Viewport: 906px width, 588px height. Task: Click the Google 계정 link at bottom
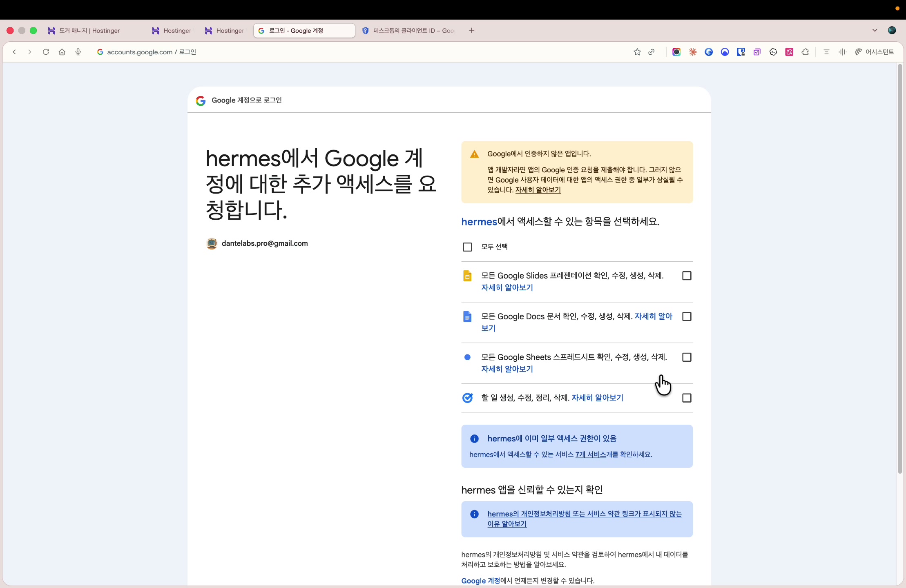point(480,581)
